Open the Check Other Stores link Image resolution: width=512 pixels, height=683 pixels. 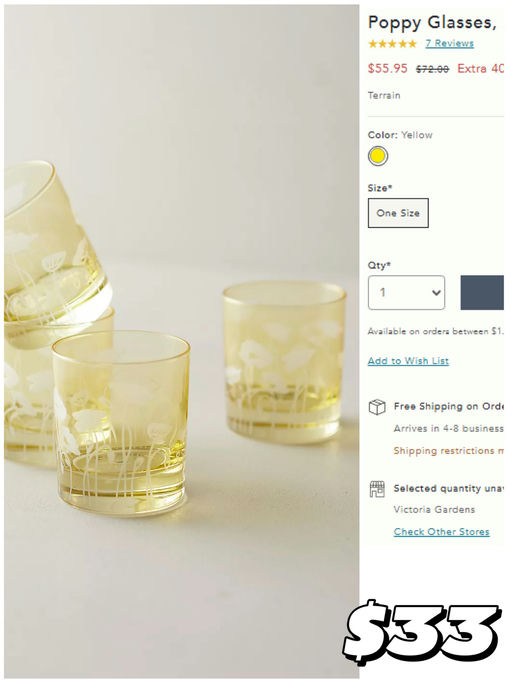[x=441, y=531]
